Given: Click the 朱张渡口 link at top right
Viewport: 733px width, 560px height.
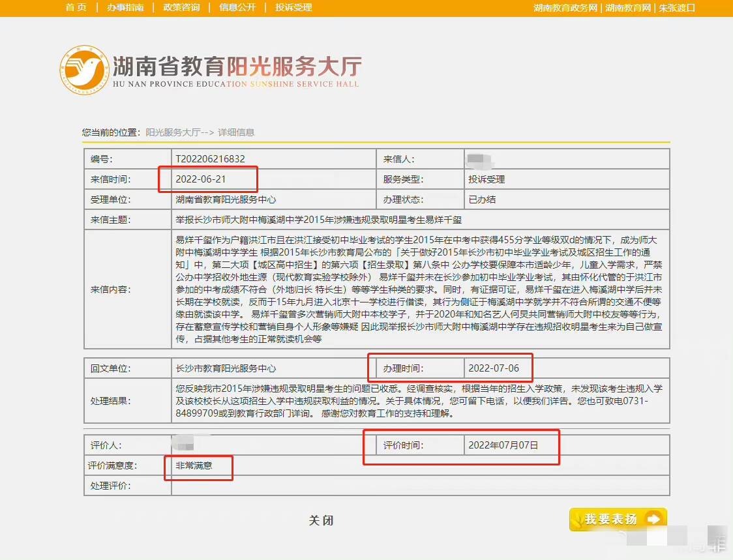Looking at the screenshot, I should click(677, 8).
